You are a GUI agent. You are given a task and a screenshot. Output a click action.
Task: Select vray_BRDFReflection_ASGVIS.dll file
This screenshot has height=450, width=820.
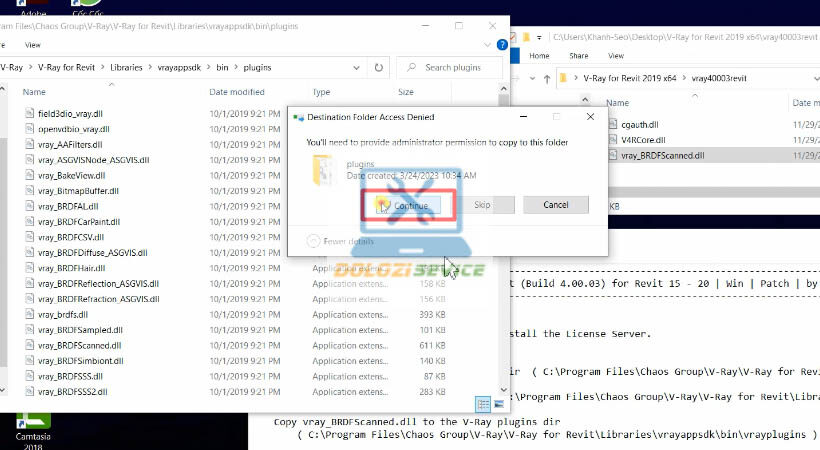98,283
